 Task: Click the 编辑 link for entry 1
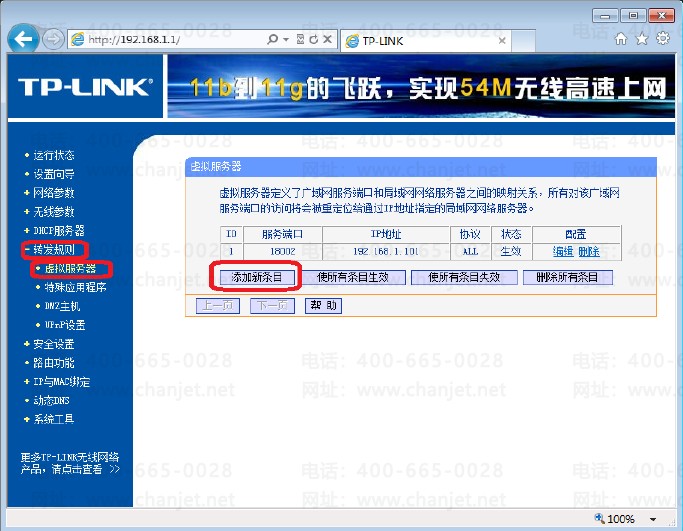[563, 251]
